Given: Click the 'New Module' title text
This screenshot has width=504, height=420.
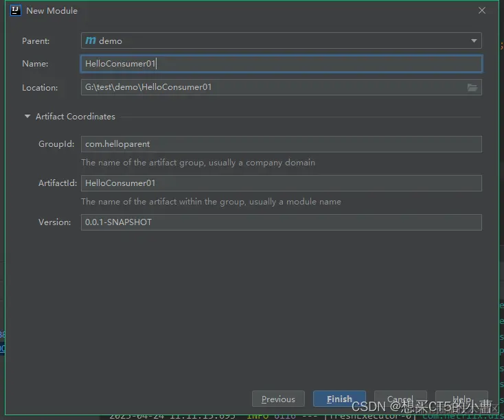Looking at the screenshot, I should pos(51,10).
